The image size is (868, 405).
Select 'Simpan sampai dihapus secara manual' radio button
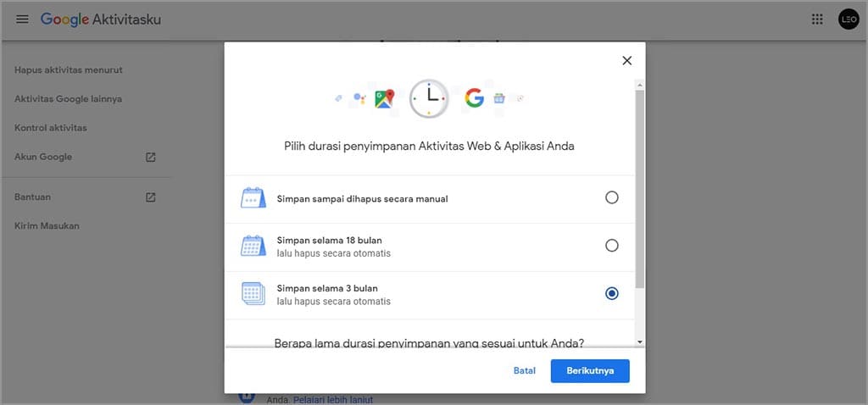(x=612, y=197)
